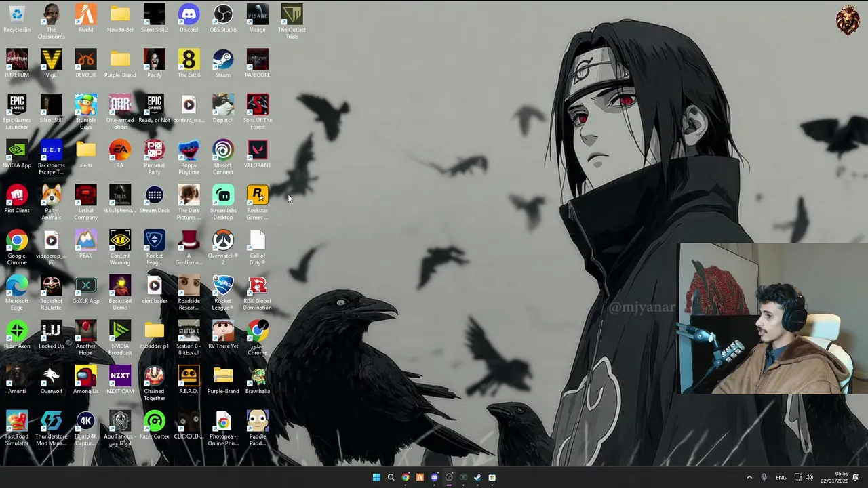Screen dimensions: 868x488
Task: Launch the Stumble Guys shortcut
Action: click(85, 113)
